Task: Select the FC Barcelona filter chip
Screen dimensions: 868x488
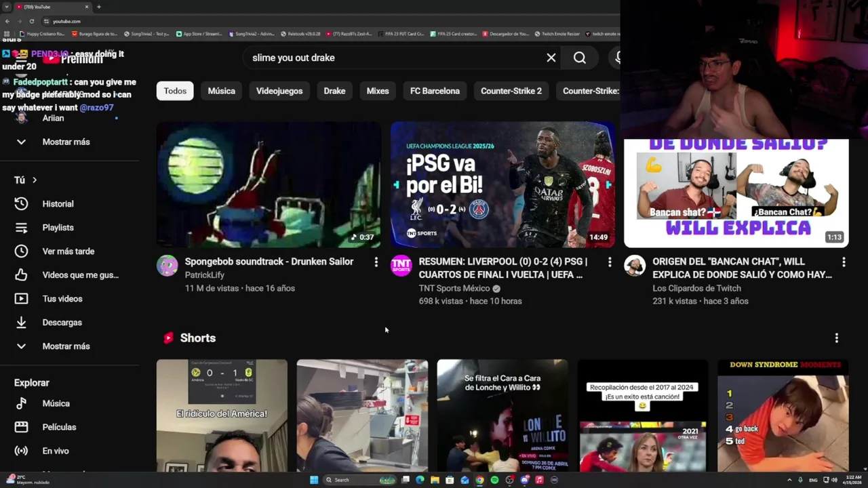Action: pyautogui.click(x=435, y=91)
